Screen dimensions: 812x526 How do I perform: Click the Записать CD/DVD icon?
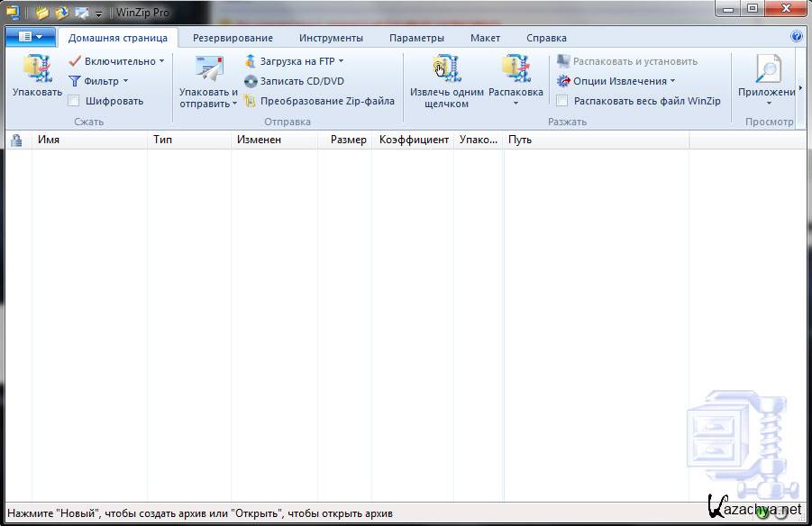(x=251, y=81)
